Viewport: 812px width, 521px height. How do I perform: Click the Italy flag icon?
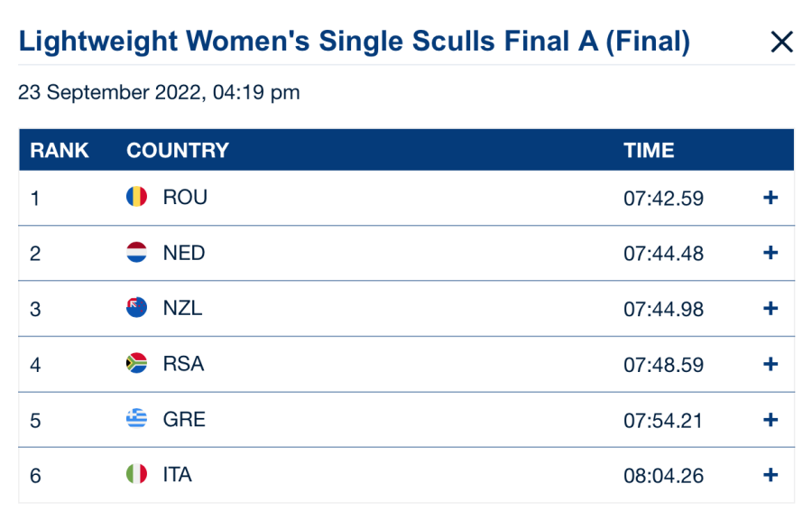(136, 474)
